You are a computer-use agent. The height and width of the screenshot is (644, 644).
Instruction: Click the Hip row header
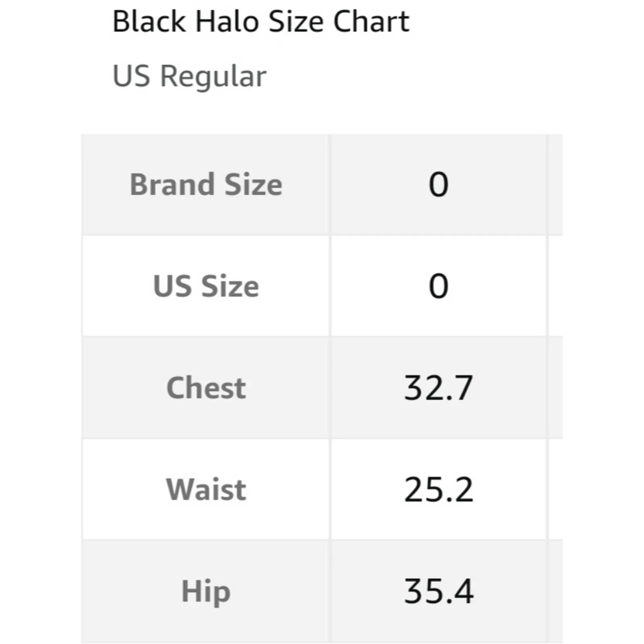(x=206, y=591)
